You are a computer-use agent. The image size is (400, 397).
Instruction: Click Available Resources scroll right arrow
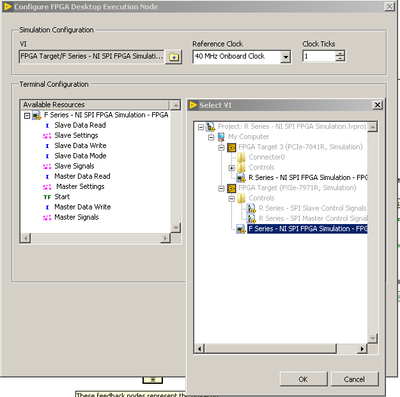(x=165, y=238)
